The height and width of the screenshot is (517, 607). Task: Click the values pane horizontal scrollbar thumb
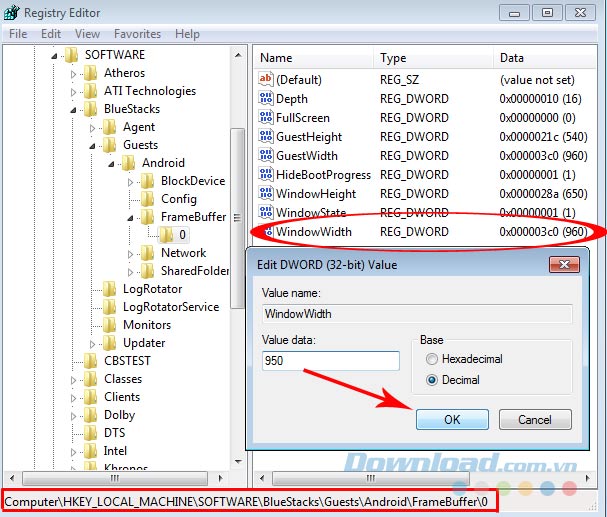[371, 478]
